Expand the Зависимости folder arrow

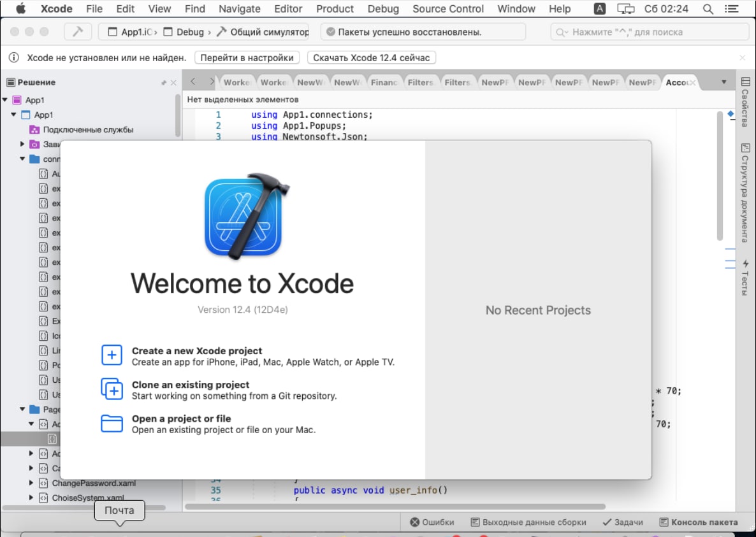point(22,144)
